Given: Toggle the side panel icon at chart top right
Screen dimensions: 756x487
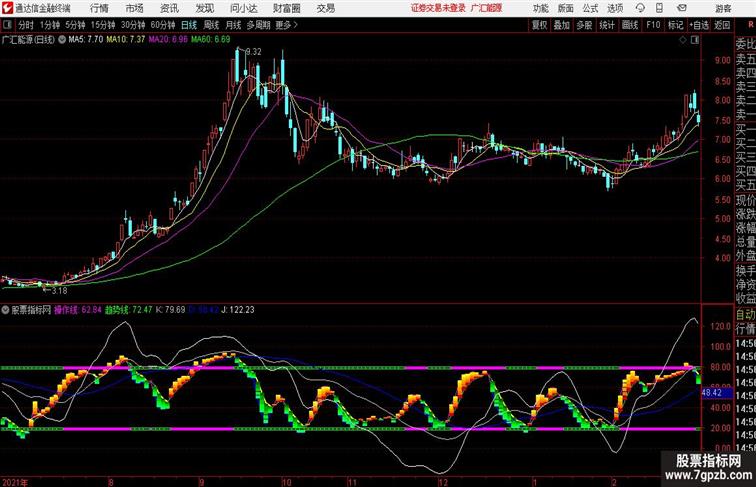Looking at the screenshot, I should pyautogui.click(x=695, y=41).
